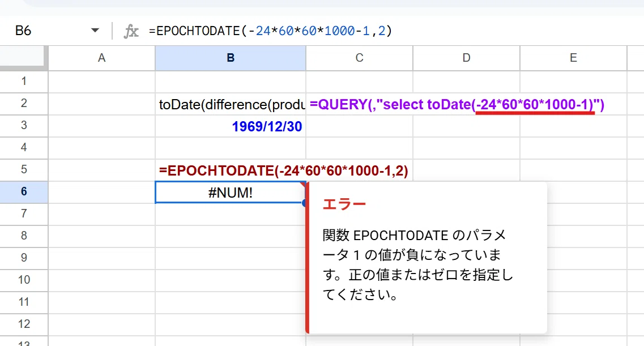The image size is (644, 346).
Task: Select row 10 header
Action: [x=24, y=280]
